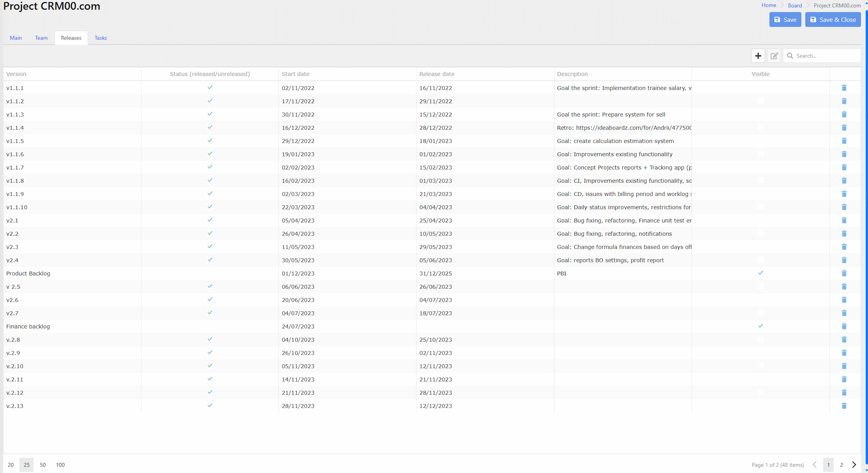
Task: Delete release v1.1.3 with trash icon
Action: 844,114
